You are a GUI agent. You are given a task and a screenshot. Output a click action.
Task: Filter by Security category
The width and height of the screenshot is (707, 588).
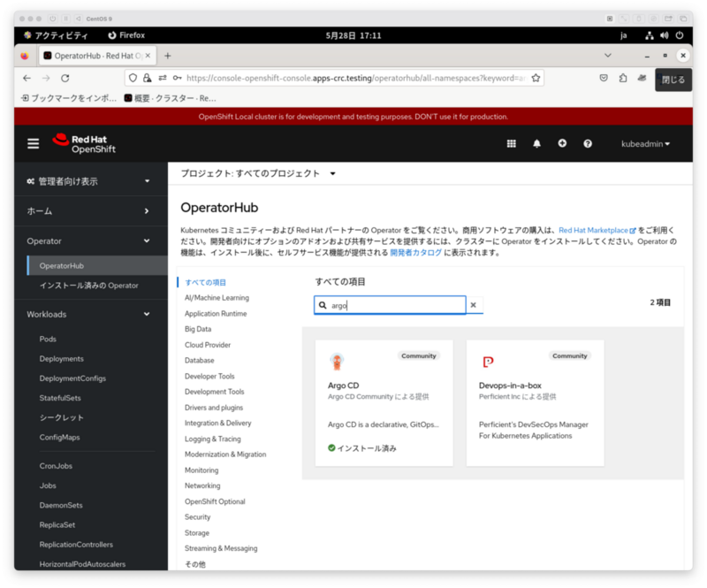(197, 516)
